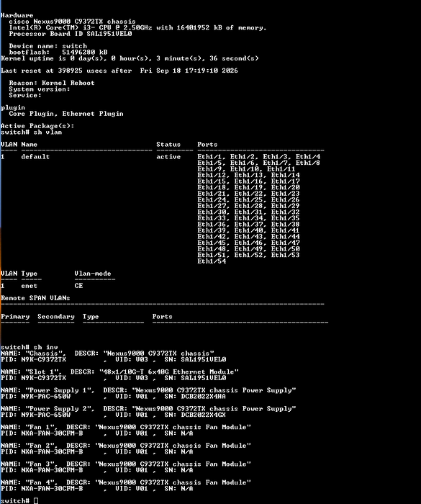This screenshot has width=421, height=504.
Task: Click the 'sh inv' command line
Action: point(30,347)
